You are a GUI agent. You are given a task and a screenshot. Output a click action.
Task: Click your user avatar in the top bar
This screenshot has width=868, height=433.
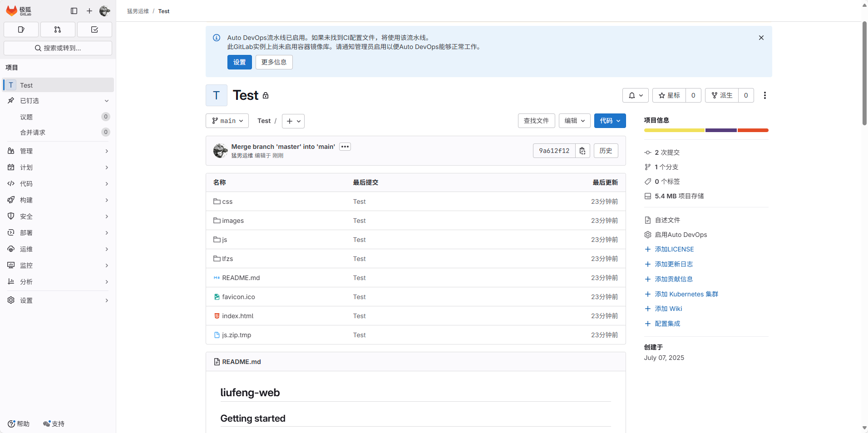pos(105,11)
